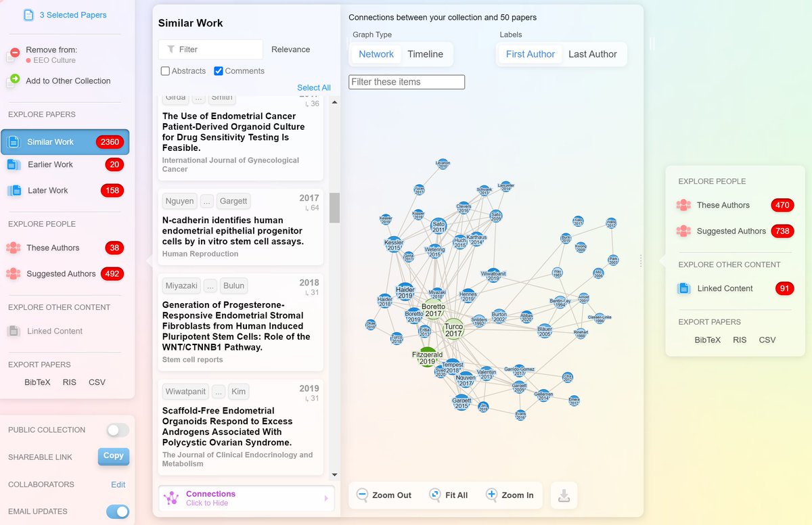
Task: Click the These Authors icon in right panel
Action: click(683, 205)
